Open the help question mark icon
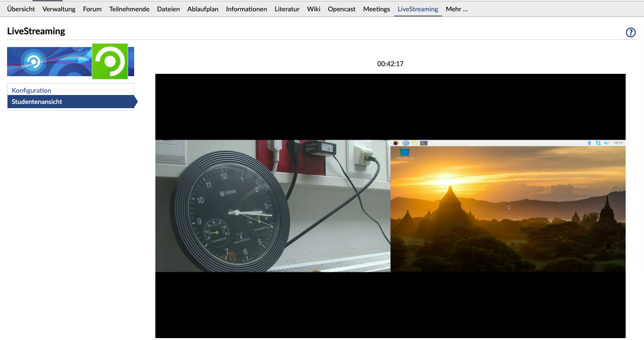Viewport: 644px width, 340px height. 630,32
